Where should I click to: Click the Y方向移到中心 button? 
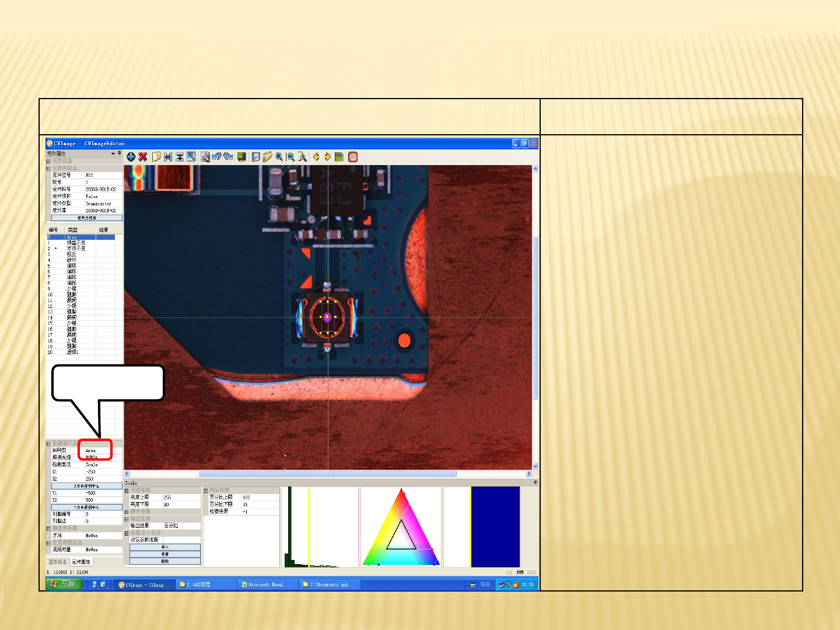coord(87,508)
